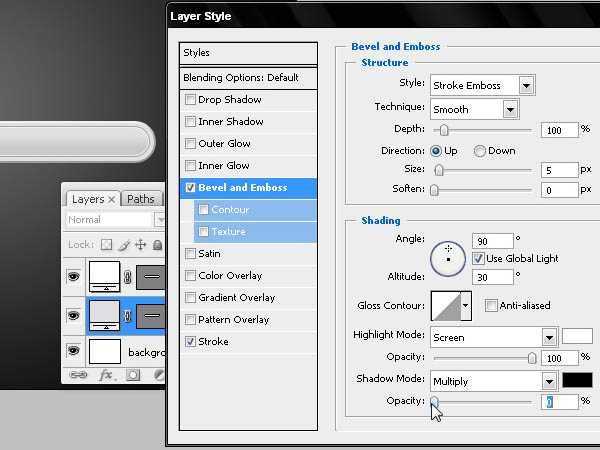
Task: Open the Shadow Mode dropdown showing Multiply
Action: (493, 381)
